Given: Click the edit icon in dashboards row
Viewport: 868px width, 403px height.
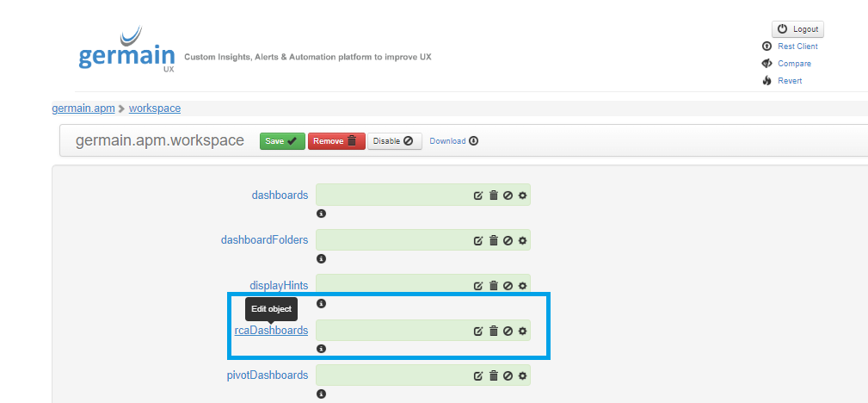Looking at the screenshot, I should [x=478, y=195].
